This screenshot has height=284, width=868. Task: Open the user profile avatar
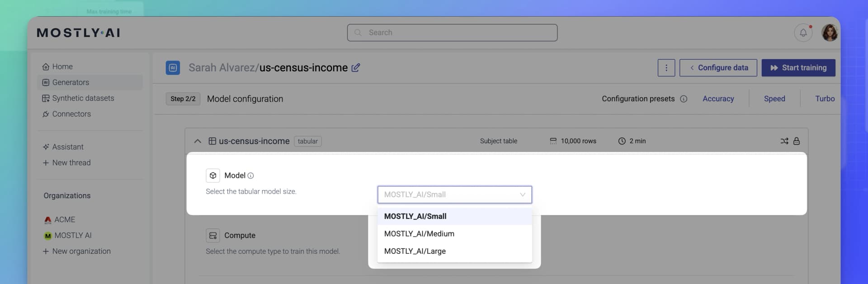[830, 33]
